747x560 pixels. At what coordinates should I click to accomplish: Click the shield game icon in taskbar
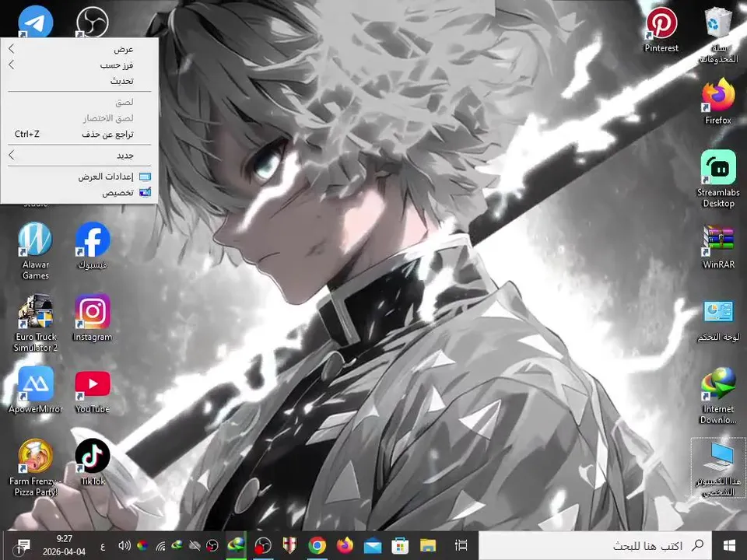coord(289,546)
